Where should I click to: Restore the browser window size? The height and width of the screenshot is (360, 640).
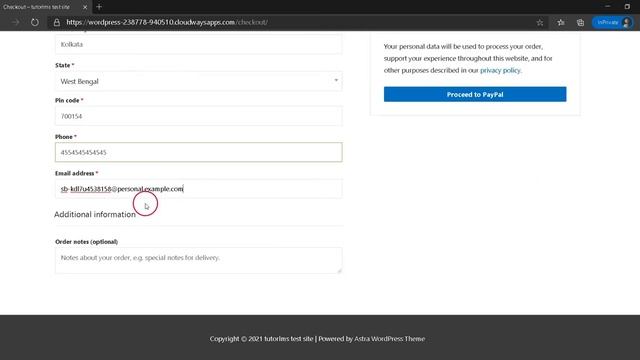click(627, 7)
